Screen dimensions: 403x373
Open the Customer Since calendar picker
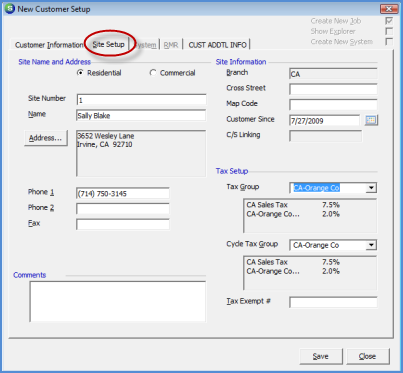371,120
